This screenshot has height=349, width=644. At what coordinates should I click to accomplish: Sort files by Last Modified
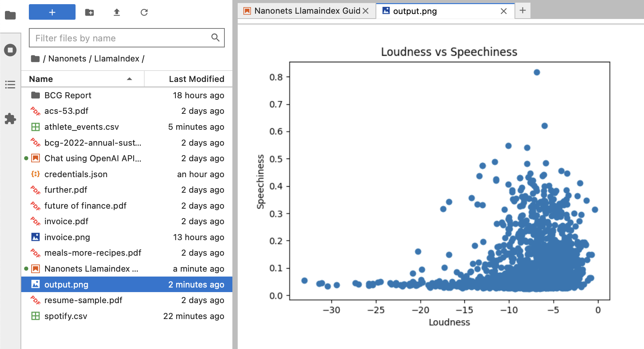pyautogui.click(x=196, y=79)
